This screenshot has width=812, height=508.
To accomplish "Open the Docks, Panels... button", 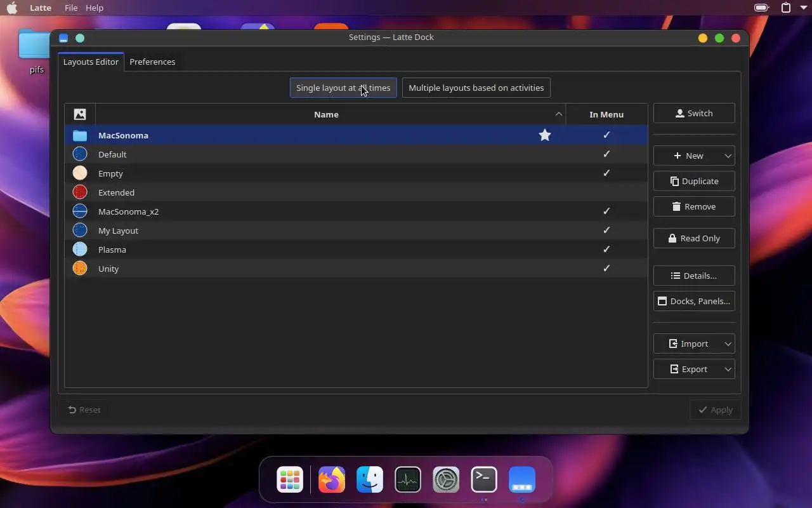I will point(694,301).
